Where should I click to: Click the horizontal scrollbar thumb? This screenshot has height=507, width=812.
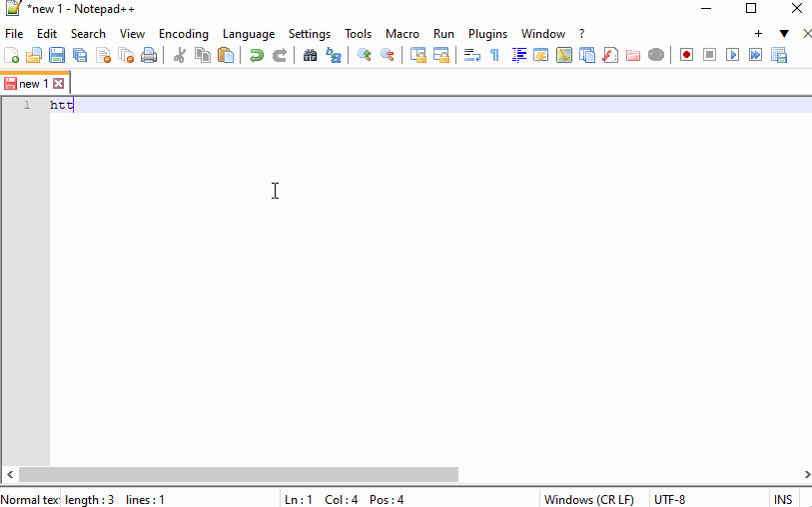pyautogui.click(x=238, y=475)
